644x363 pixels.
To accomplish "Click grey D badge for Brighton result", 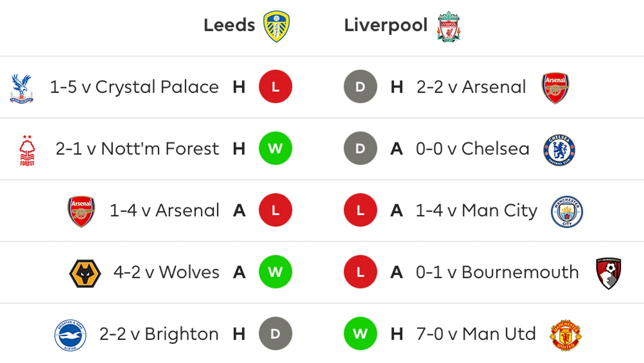I will [275, 333].
